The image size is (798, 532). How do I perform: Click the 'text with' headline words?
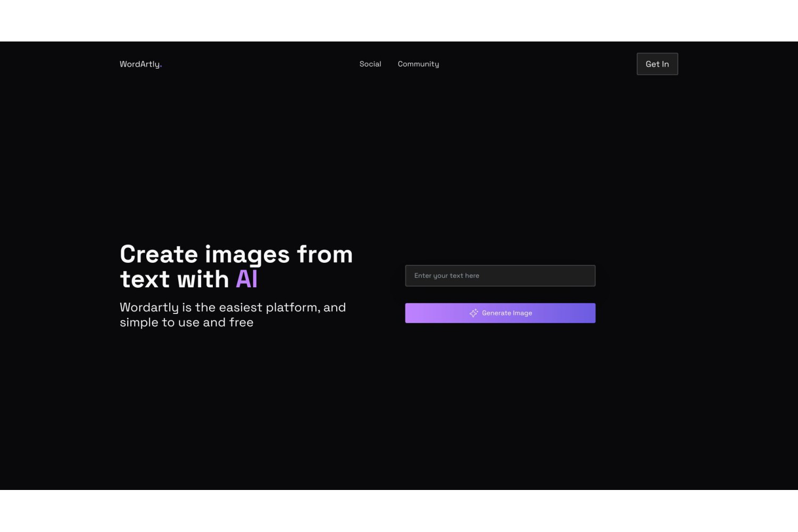(174, 279)
